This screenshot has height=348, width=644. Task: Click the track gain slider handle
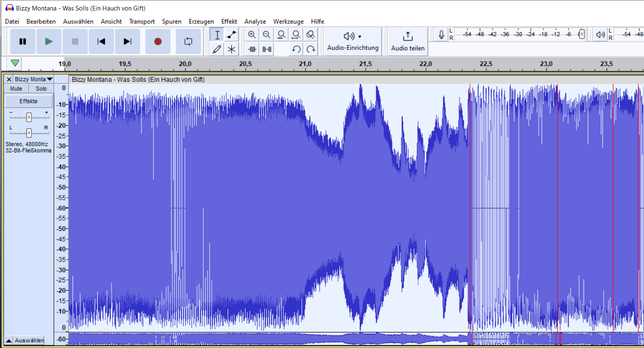click(x=29, y=117)
